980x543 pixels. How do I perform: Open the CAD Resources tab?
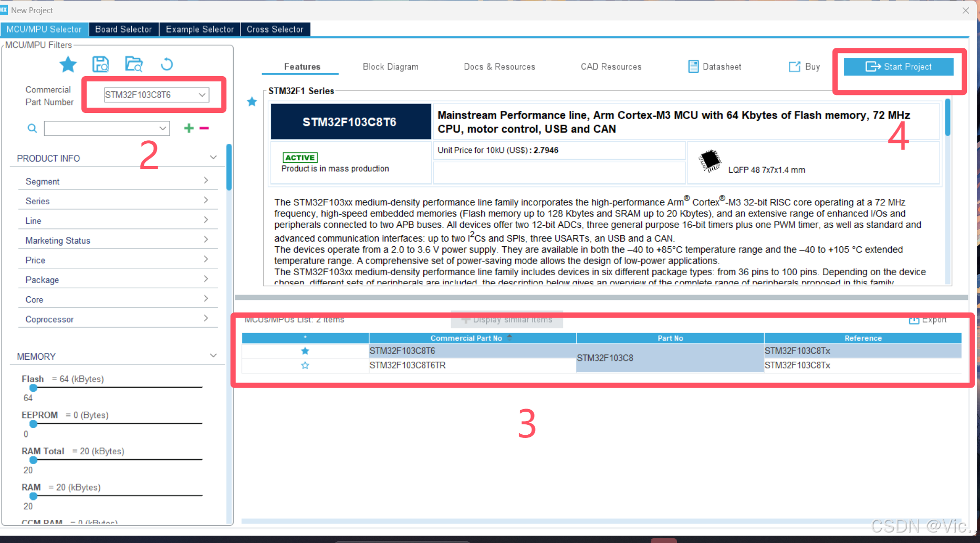coord(611,67)
